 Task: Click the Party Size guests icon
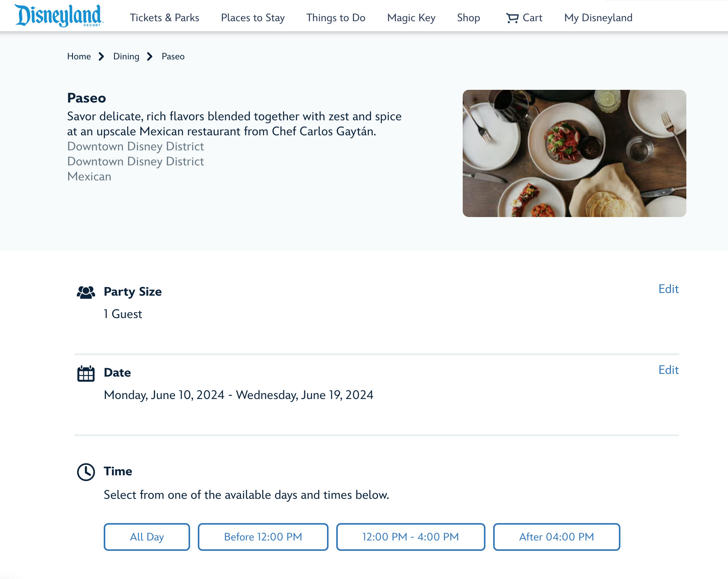click(86, 292)
